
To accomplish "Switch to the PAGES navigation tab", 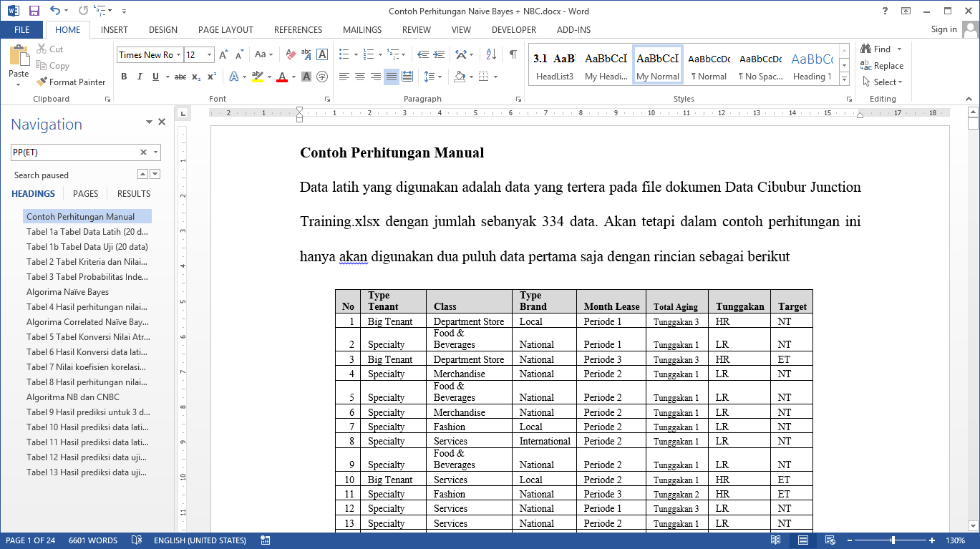I will [x=86, y=194].
